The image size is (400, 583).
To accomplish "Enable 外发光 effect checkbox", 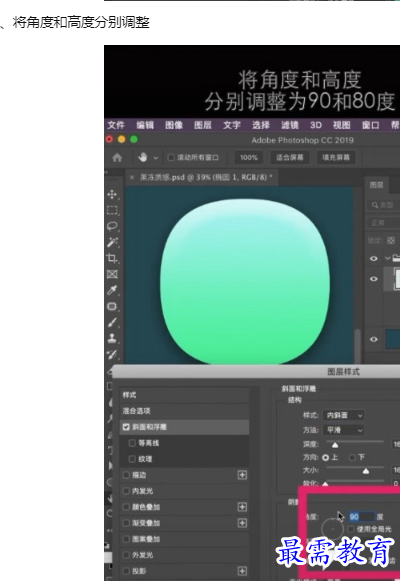I will (126, 555).
